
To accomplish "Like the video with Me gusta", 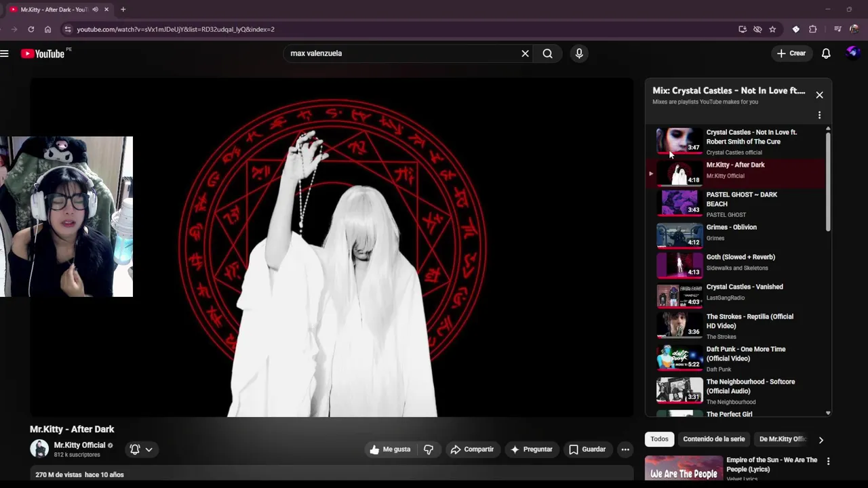I will click(x=390, y=449).
